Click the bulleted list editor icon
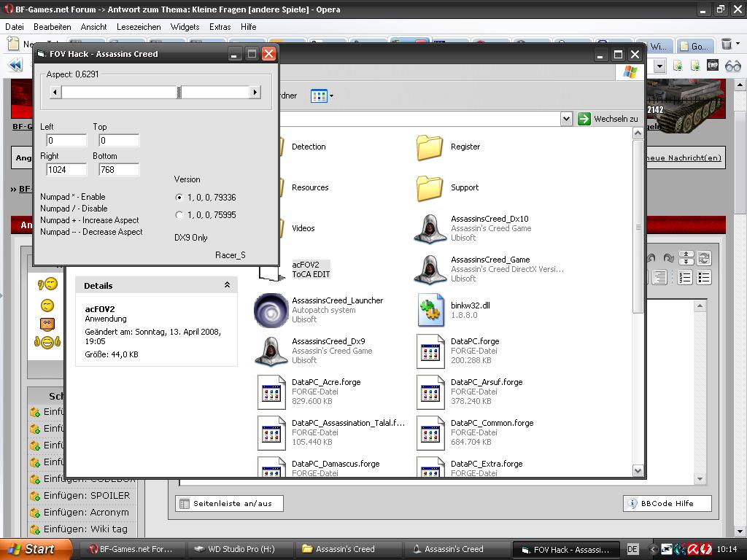Screen dimensions: 747x560 point(704,278)
